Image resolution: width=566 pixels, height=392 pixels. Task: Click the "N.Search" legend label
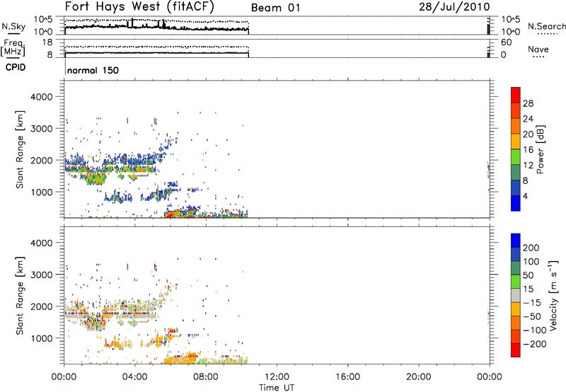[x=546, y=26]
